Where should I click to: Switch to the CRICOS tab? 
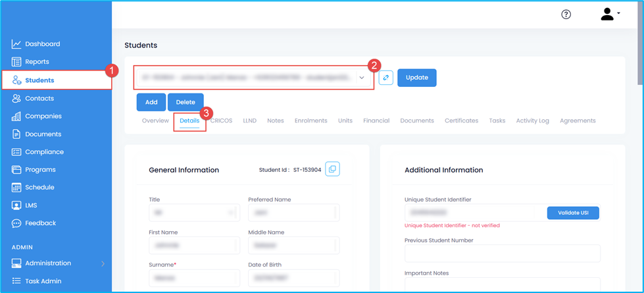click(x=221, y=121)
